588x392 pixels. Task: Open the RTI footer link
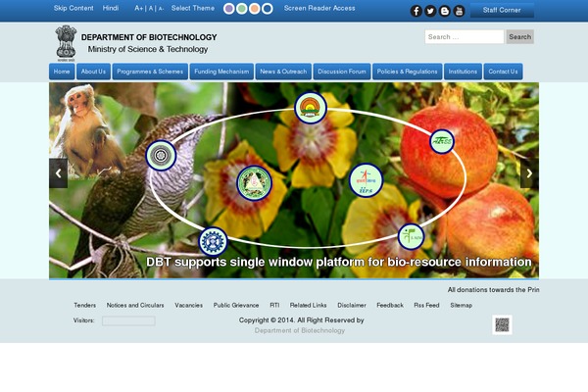(x=274, y=306)
